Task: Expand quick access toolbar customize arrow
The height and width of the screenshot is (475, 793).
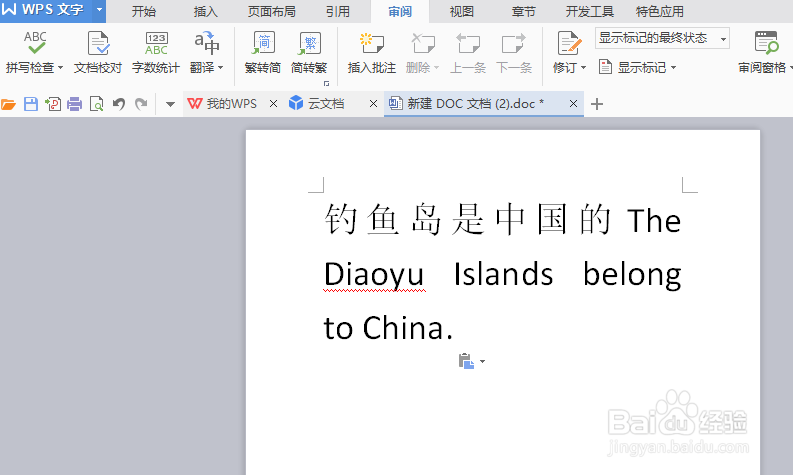Action: pyautogui.click(x=170, y=104)
